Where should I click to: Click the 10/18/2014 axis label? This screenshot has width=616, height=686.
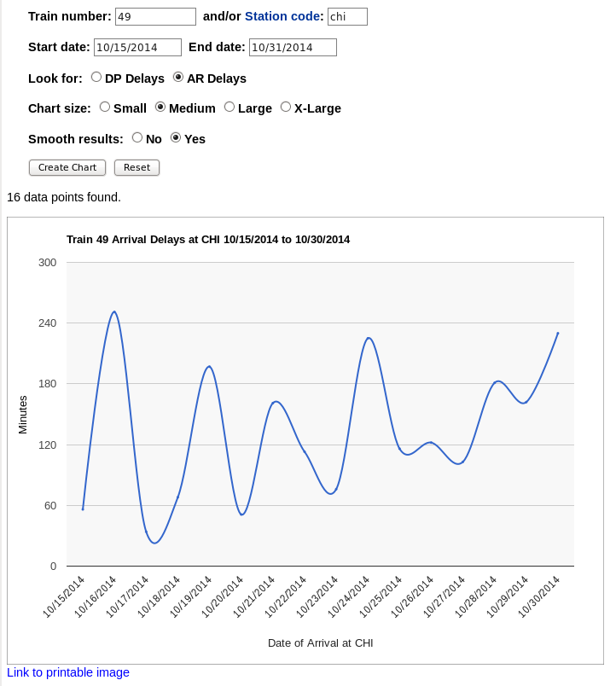(x=159, y=596)
